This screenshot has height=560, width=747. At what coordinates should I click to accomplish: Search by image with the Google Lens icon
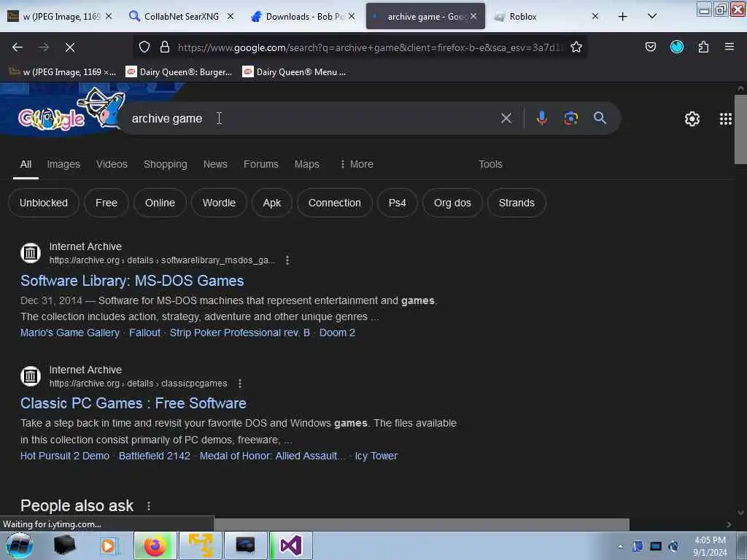click(570, 118)
